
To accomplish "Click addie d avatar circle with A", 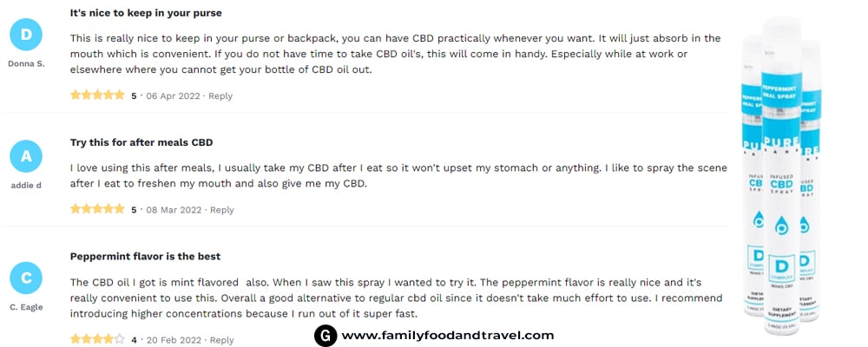I will coord(26,157).
